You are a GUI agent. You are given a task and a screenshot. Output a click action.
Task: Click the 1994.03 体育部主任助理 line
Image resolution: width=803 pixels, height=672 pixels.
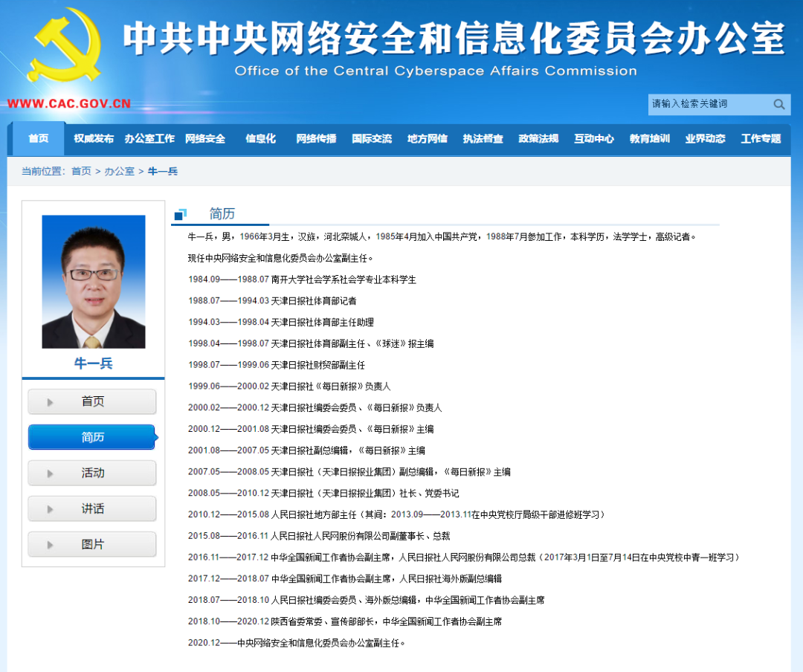tap(280, 322)
